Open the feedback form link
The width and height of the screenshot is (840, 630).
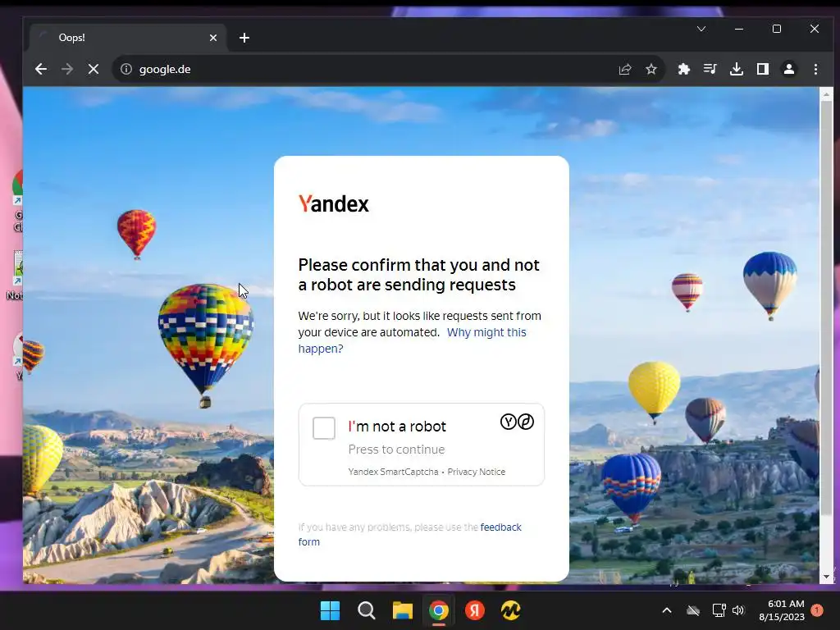[410, 534]
